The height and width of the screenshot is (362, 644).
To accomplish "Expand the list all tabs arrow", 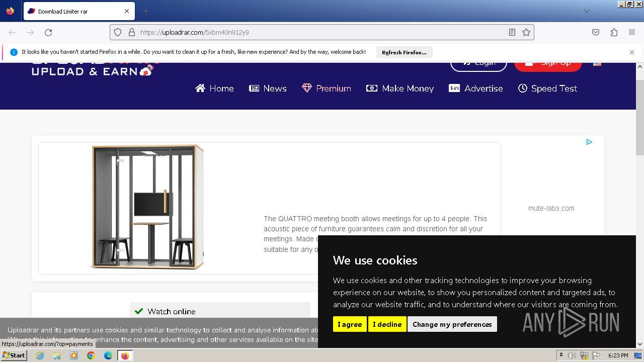I will (x=587, y=11).
